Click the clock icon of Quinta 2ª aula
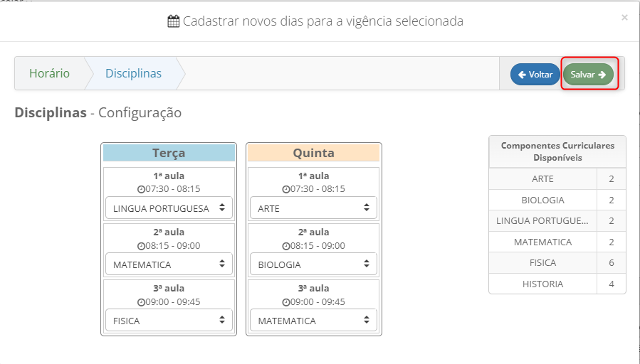This screenshot has height=364, width=640. (x=285, y=246)
